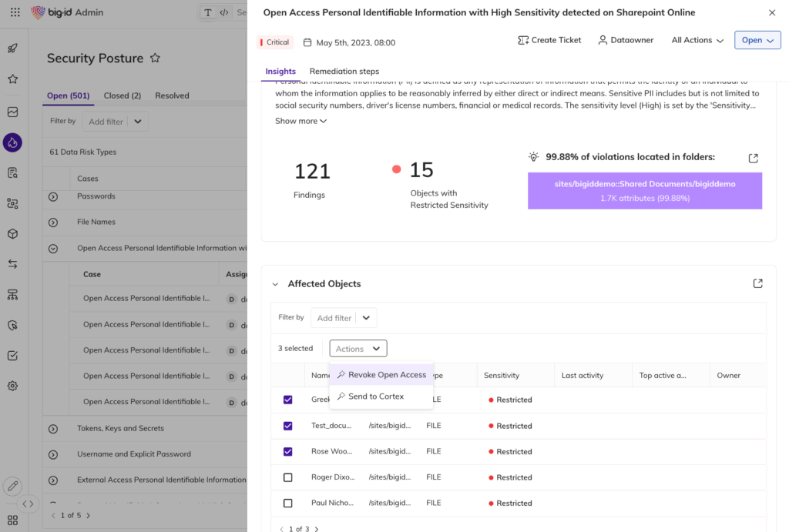This screenshot has width=789, height=532.
Task: Open Affected Objects in new window icon
Action: [757, 283]
